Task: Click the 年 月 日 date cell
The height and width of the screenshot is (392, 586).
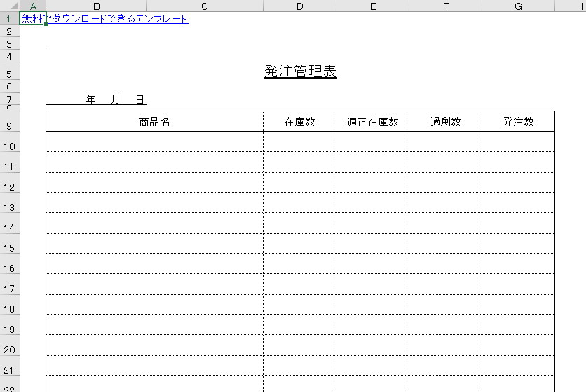Action: tap(97, 100)
